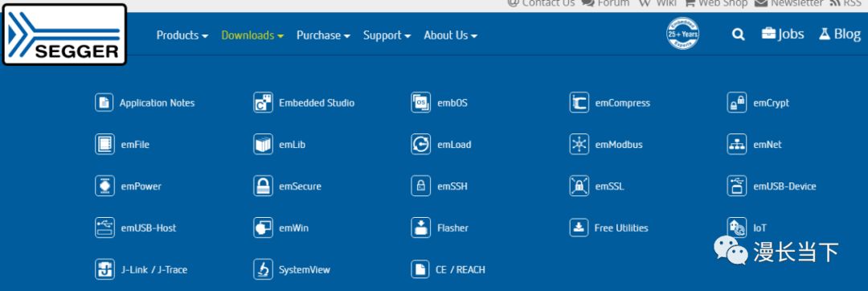
Task: Click the emSecure lock icon
Action: [263, 186]
